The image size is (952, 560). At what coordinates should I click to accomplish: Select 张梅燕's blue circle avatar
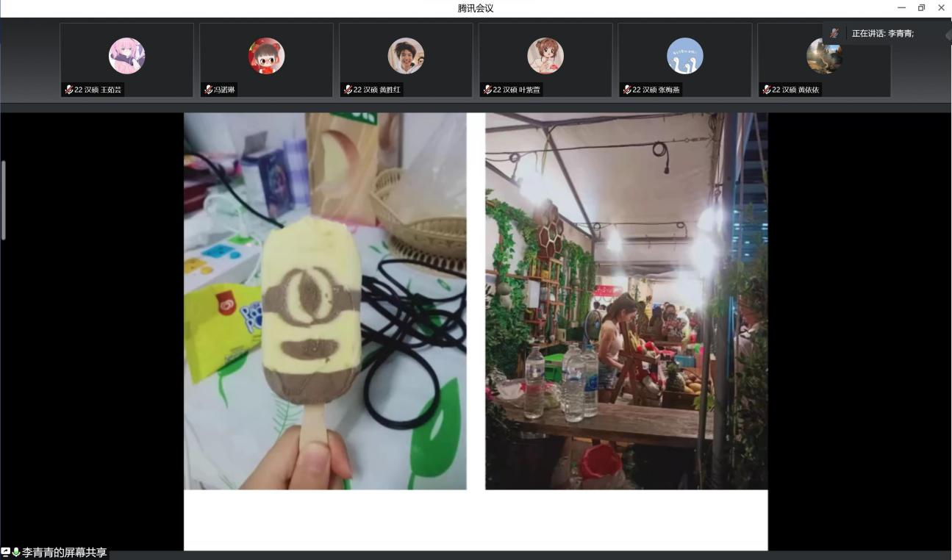684,56
